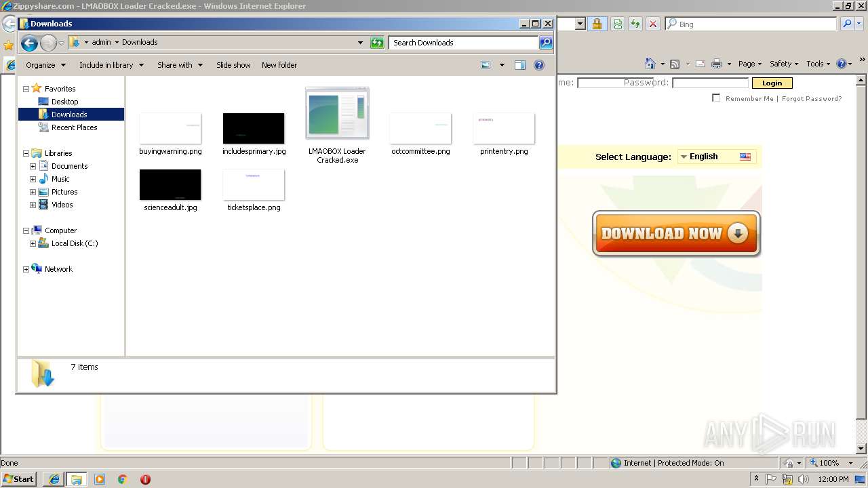Open the Start menu

[19, 479]
